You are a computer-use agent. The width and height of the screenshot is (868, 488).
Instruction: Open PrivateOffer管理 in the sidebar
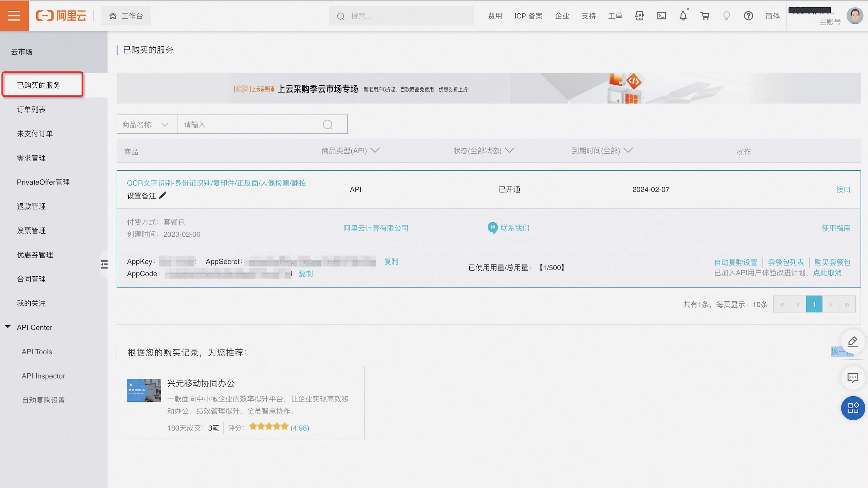coord(43,182)
